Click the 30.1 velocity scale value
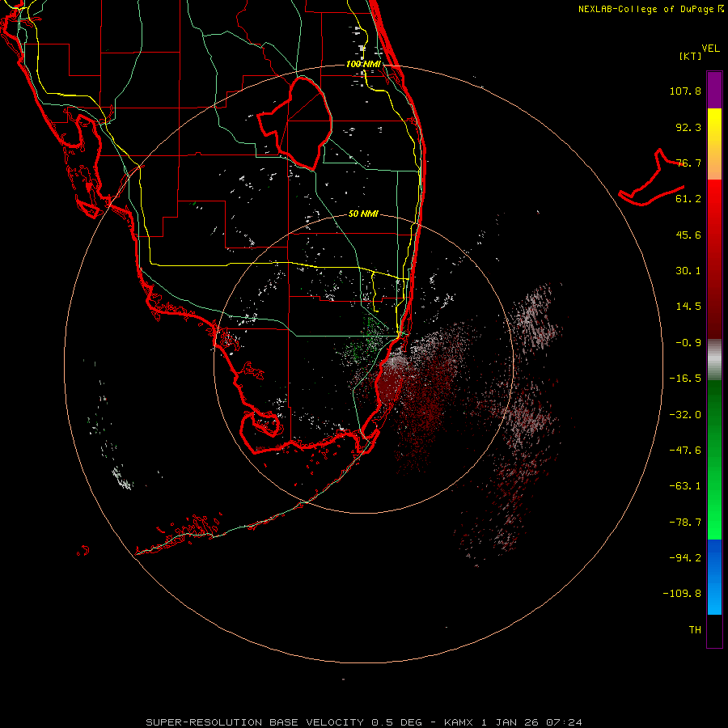Image resolution: width=728 pixels, height=728 pixels. click(688, 271)
